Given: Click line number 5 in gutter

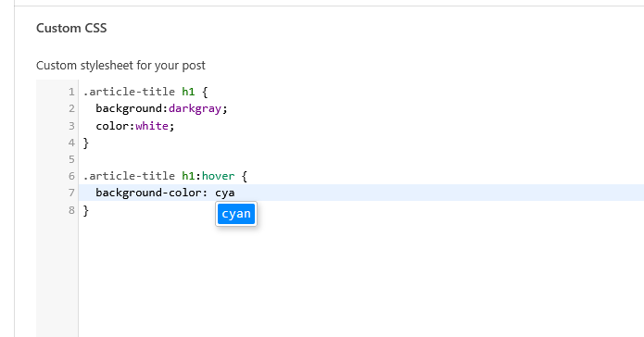Looking at the screenshot, I should [x=71, y=159].
